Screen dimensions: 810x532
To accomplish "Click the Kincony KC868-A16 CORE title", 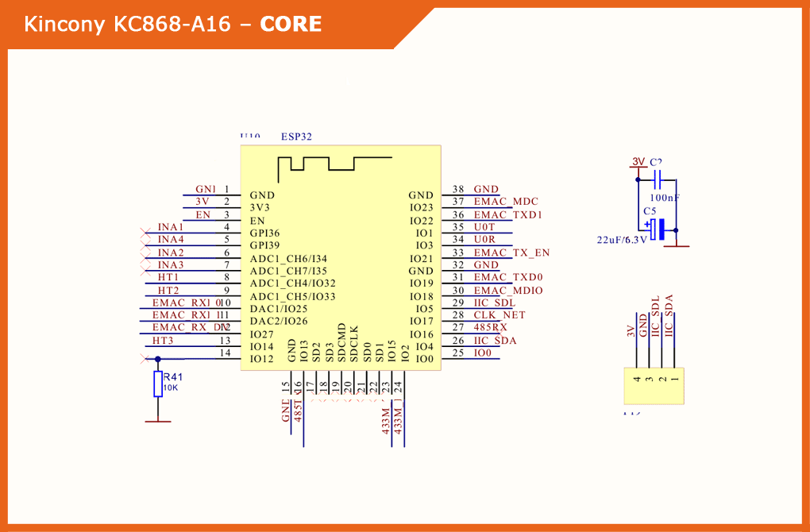I will point(173,25).
